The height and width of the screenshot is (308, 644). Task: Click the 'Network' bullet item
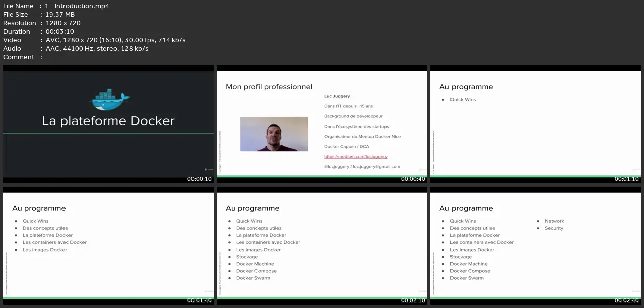pyautogui.click(x=554, y=221)
